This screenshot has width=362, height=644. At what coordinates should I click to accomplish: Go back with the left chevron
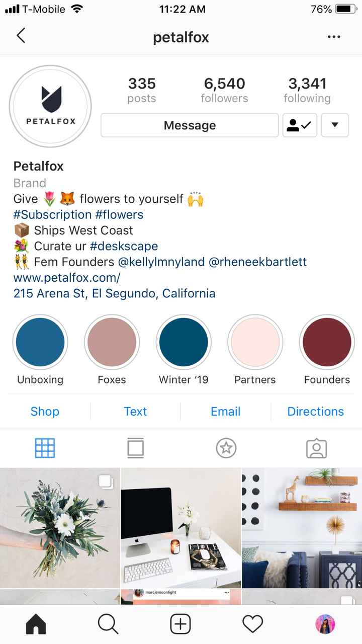(x=21, y=36)
